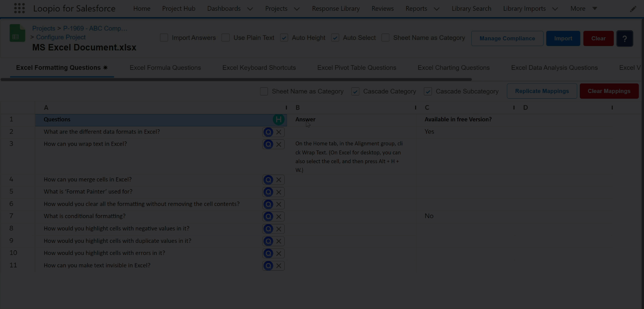
Task: Remove mapping for data formats question row
Action: click(x=279, y=132)
